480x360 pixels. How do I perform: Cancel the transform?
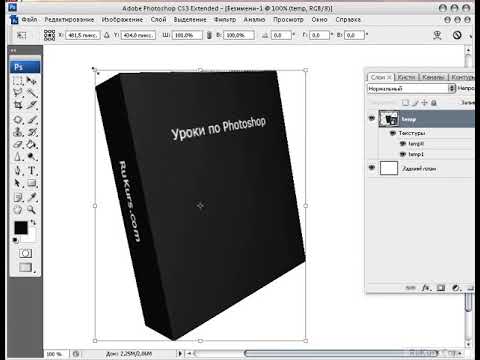click(457, 35)
